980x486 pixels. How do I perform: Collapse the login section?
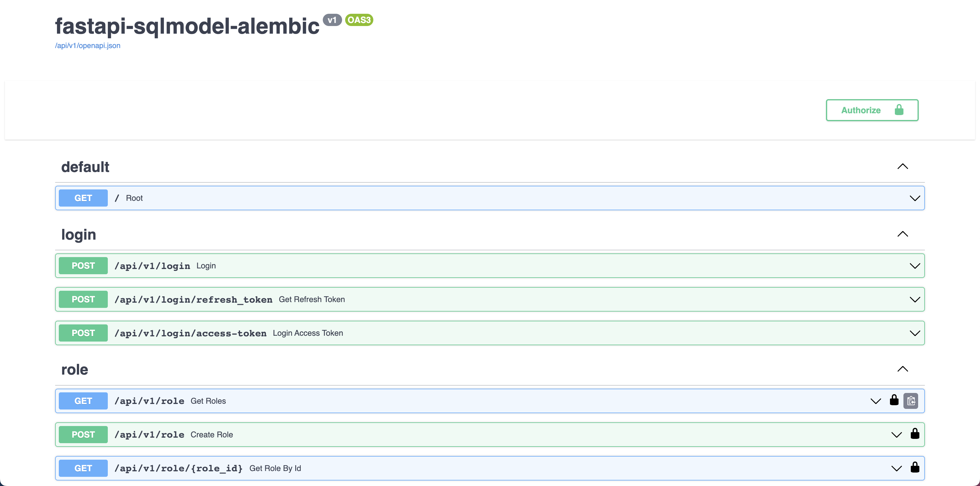click(x=903, y=234)
